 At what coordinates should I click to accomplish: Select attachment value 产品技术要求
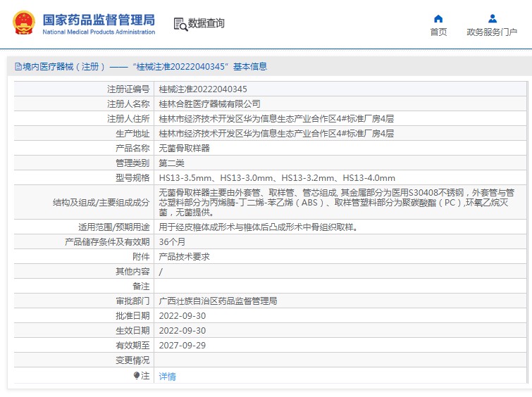click(184, 257)
